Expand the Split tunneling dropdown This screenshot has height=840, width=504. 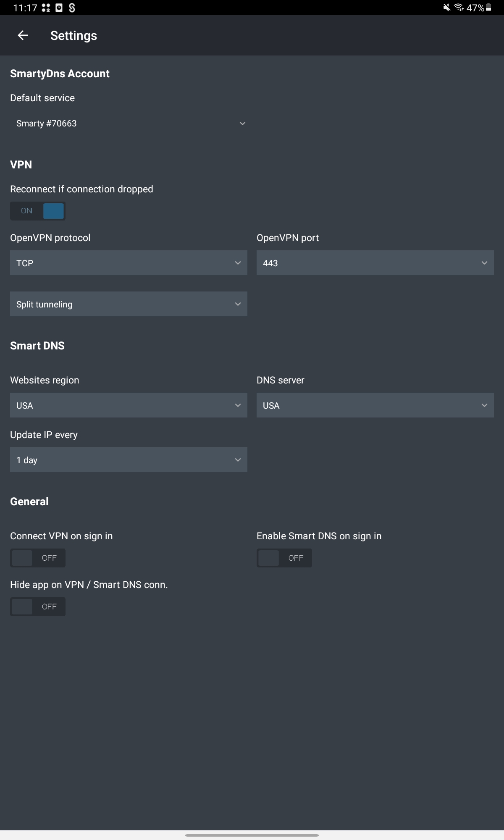129,304
